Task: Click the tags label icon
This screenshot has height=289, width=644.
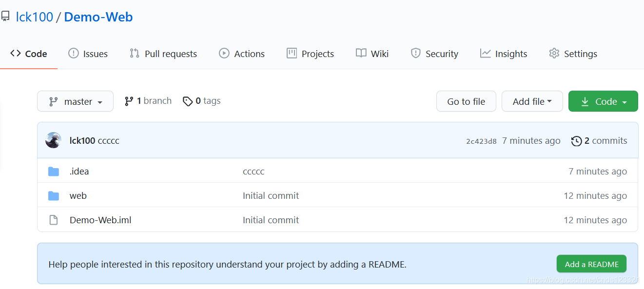Action: pos(188,101)
